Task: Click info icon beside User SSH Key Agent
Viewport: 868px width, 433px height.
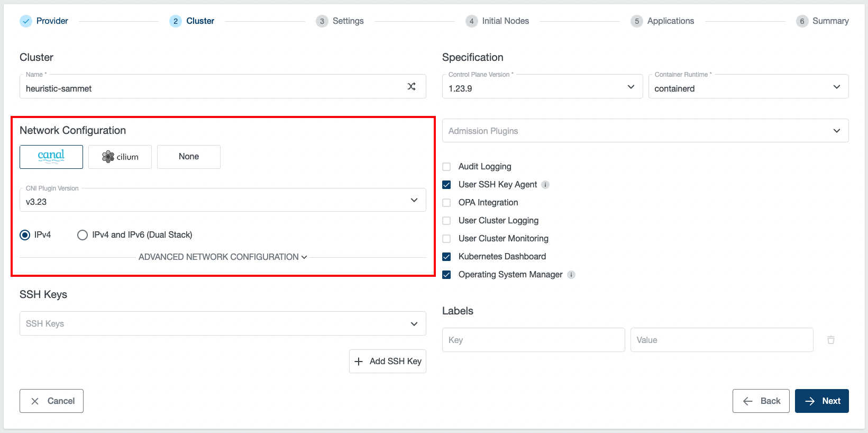Action: 545,185
